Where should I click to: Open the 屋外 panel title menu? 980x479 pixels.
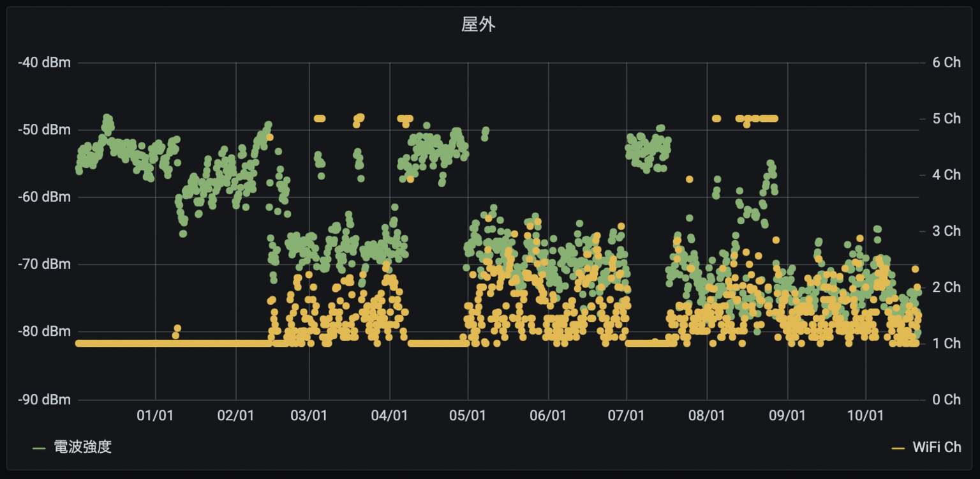pyautogui.click(x=479, y=25)
